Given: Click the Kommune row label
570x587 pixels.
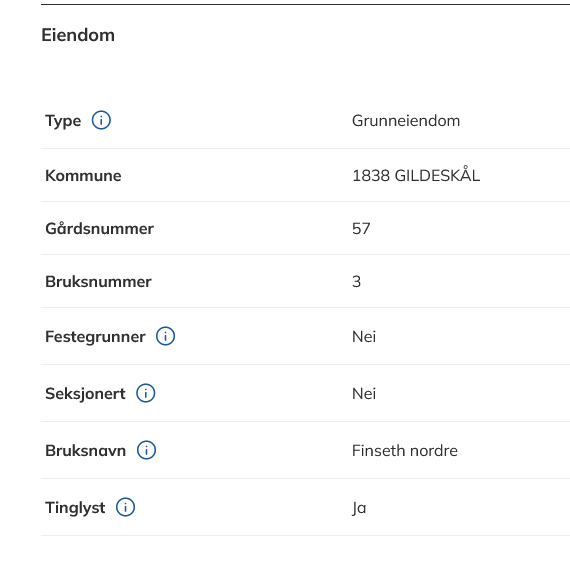Looking at the screenshot, I should tap(83, 176).
